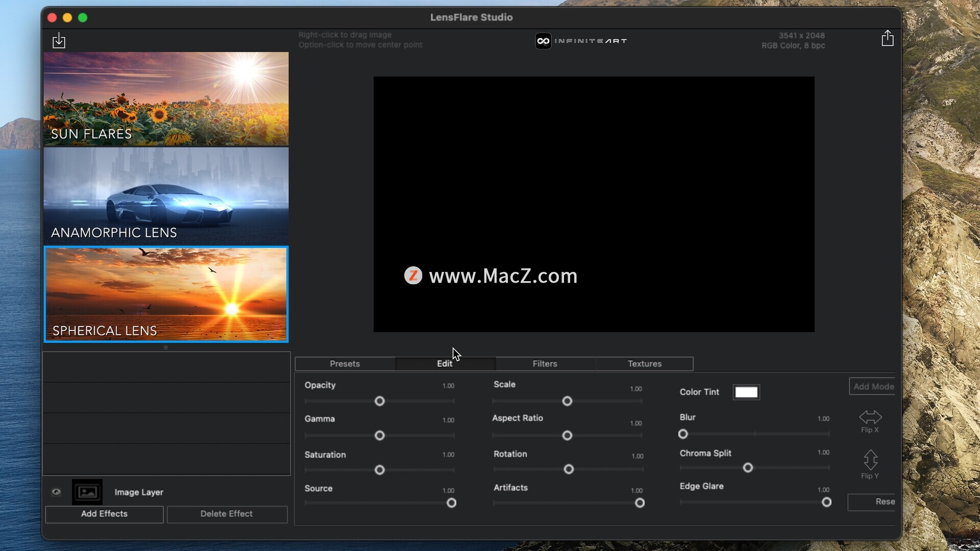
Task: Click the RGB Color, 8 bpc text
Action: click(x=793, y=45)
